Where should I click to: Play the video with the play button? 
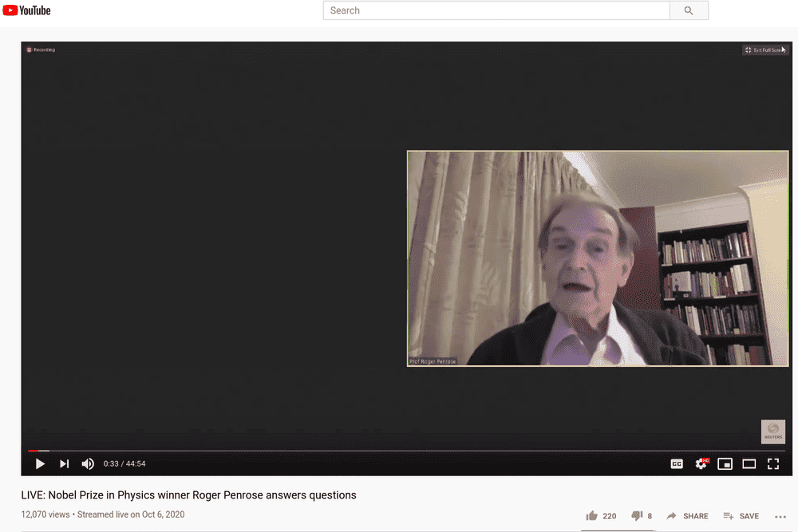40,464
